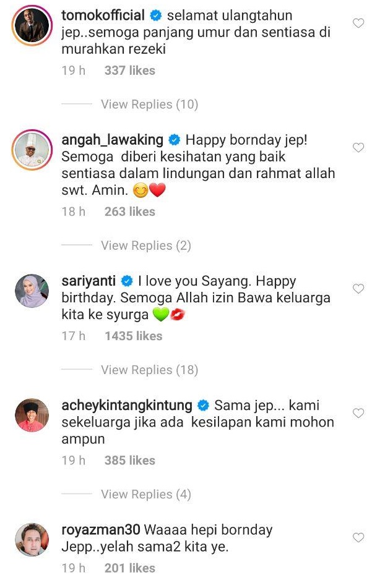
Task: Open royazman30 username link
Action: click(x=100, y=530)
